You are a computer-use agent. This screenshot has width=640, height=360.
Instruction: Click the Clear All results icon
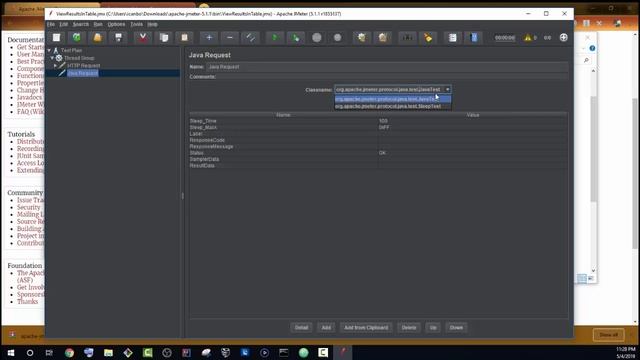pos(382,38)
